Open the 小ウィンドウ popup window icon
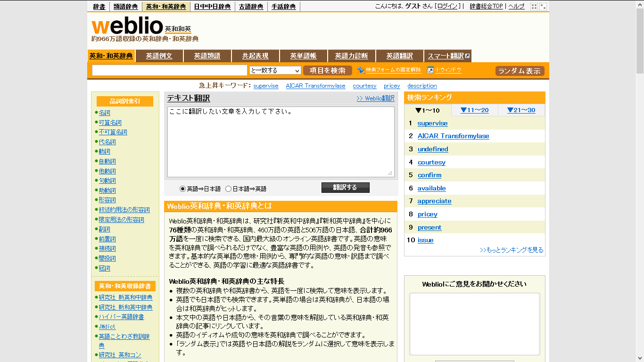644x362 pixels. (x=429, y=70)
